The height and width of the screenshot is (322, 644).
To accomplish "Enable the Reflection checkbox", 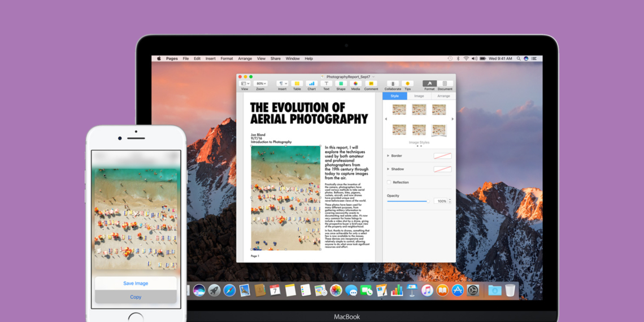I will 389,182.
